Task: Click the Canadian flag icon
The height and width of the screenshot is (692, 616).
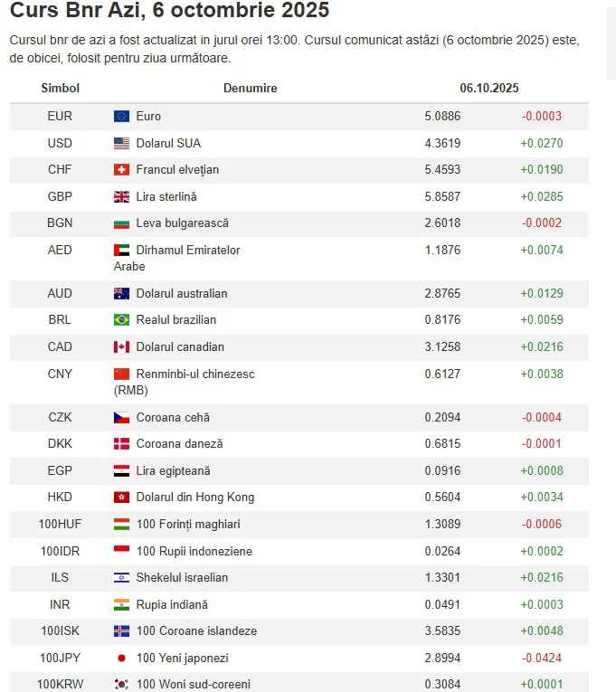Action: (121, 347)
